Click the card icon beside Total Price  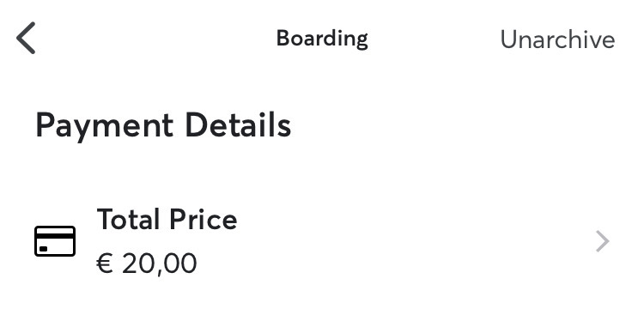click(55, 241)
